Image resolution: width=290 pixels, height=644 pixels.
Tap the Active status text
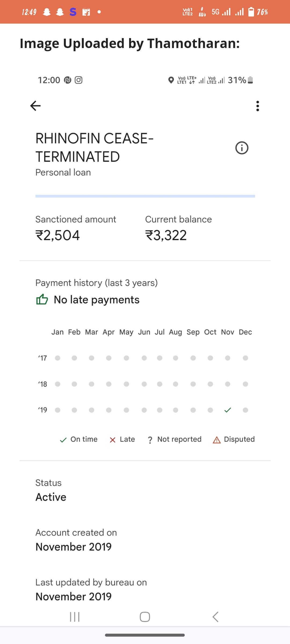tap(51, 497)
